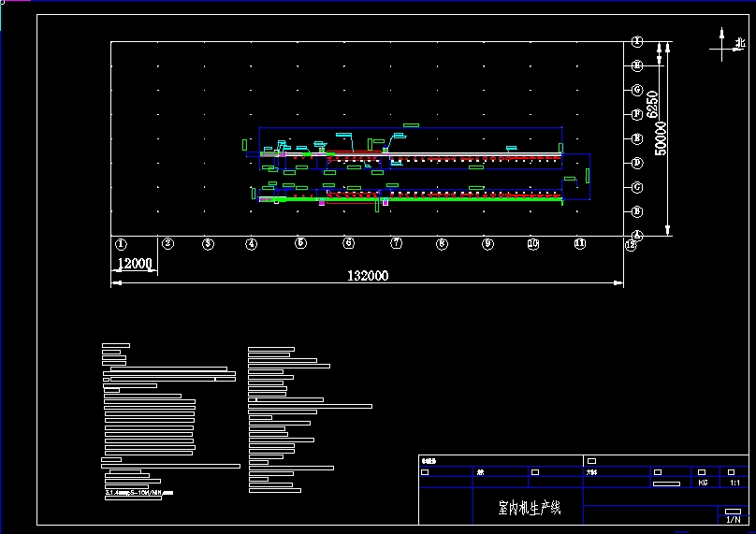Image resolution: width=756 pixels, height=534 pixels.
Task: Click the 5-10M/MIN note text line
Action: [138, 492]
